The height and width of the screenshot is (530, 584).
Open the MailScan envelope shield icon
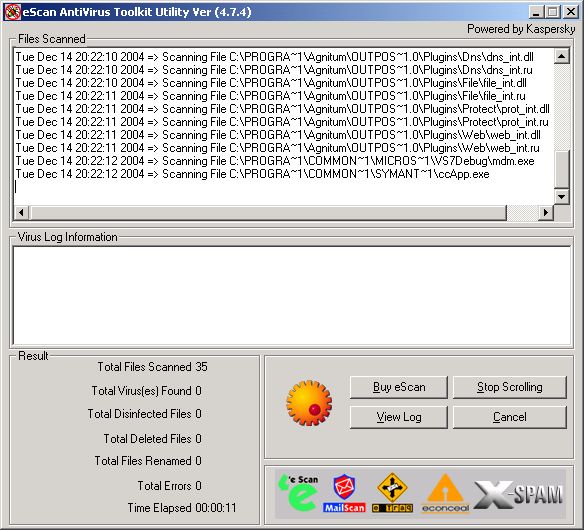pyautogui.click(x=344, y=493)
